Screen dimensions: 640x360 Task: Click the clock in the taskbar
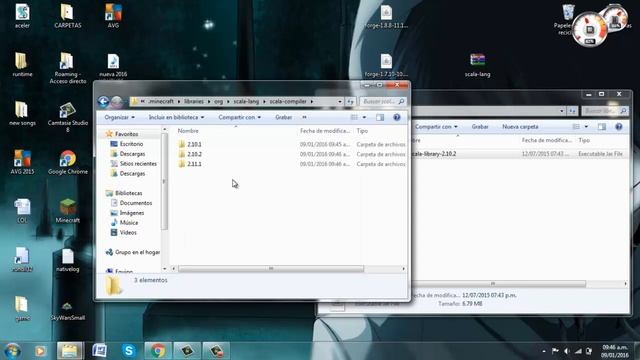coord(614,351)
